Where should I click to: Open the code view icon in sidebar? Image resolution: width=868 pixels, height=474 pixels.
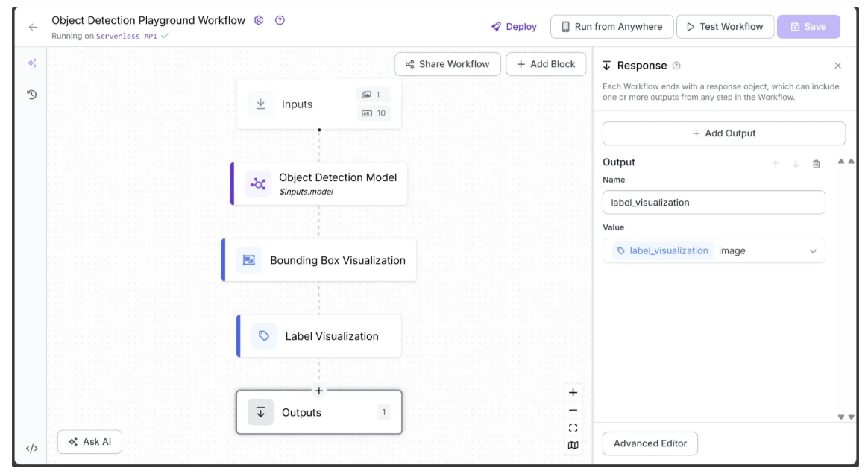pyautogui.click(x=31, y=448)
